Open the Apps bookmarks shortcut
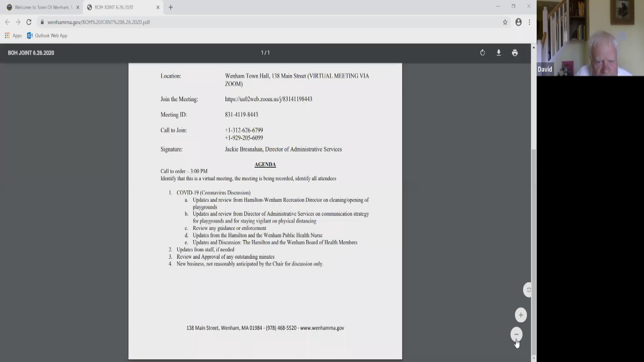644x362 pixels. click(x=13, y=36)
